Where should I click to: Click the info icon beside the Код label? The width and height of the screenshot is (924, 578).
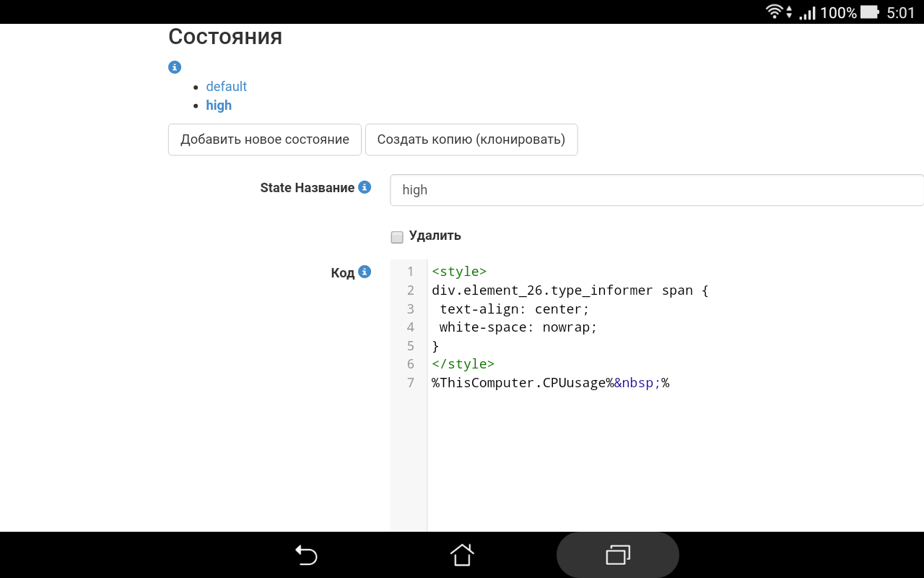[x=365, y=272]
